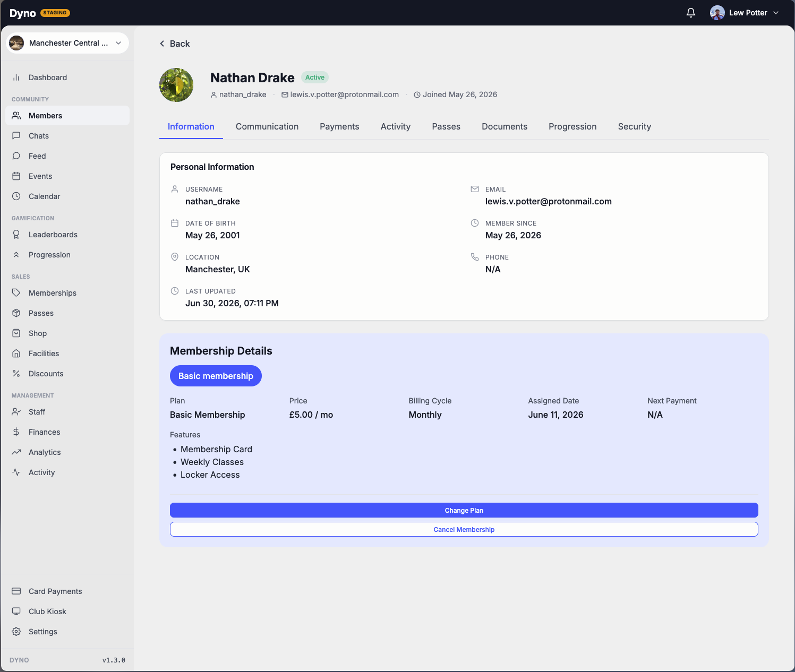Screen dimensions: 795x672
Task: Click the Locker Access feature item
Action: [210, 475]
